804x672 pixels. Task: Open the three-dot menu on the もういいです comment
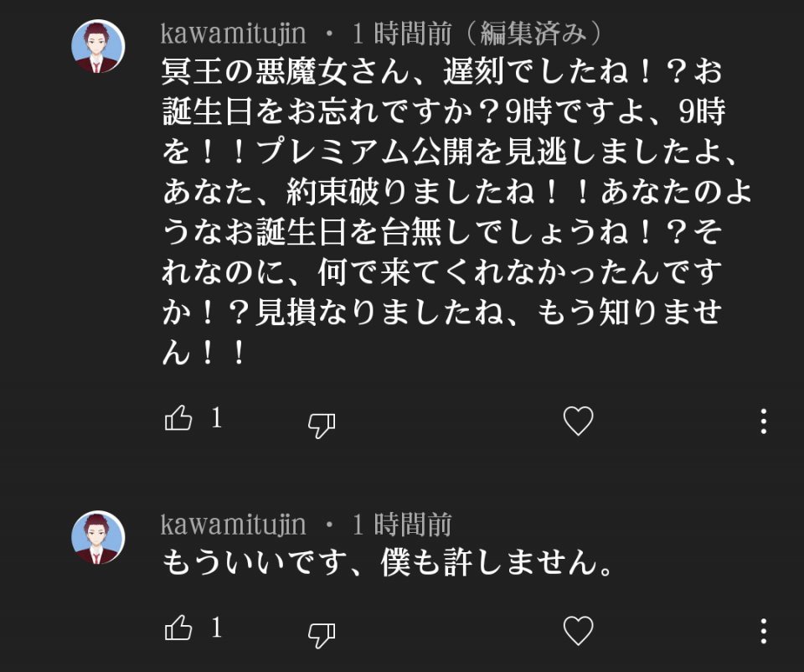click(x=763, y=630)
